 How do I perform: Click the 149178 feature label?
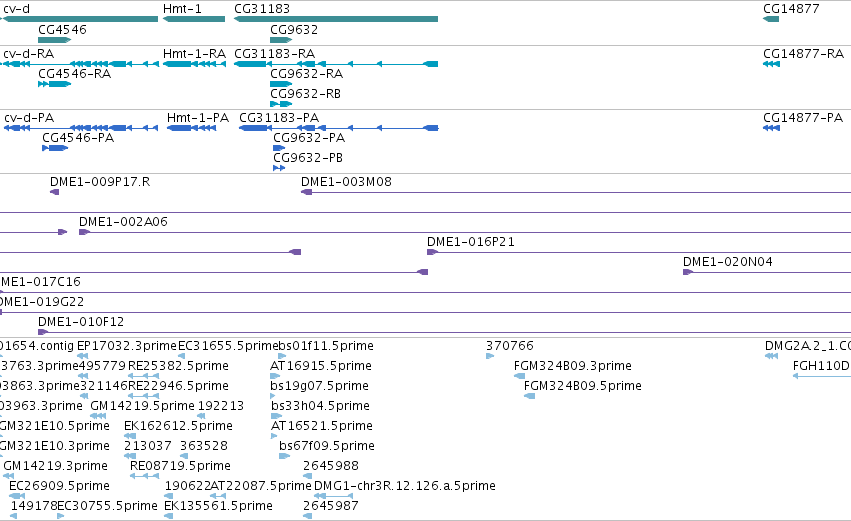coord(34,506)
